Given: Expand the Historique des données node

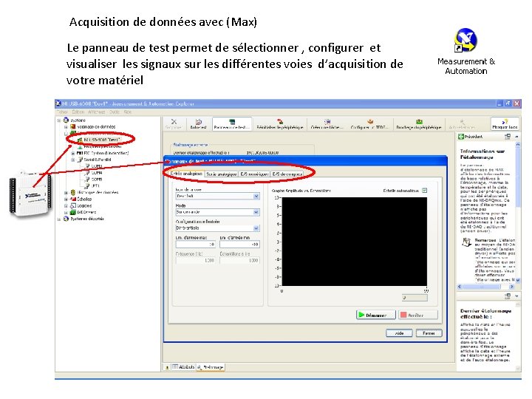Looking at the screenshot, I should click(66, 192).
